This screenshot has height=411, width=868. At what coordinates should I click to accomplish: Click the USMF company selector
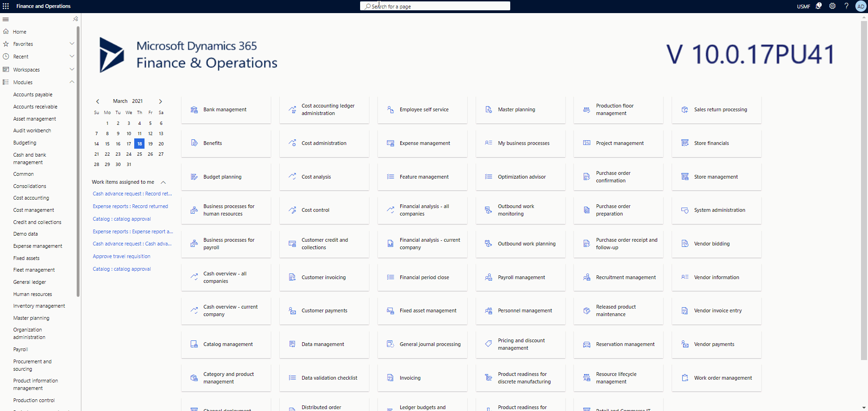click(803, 7)
